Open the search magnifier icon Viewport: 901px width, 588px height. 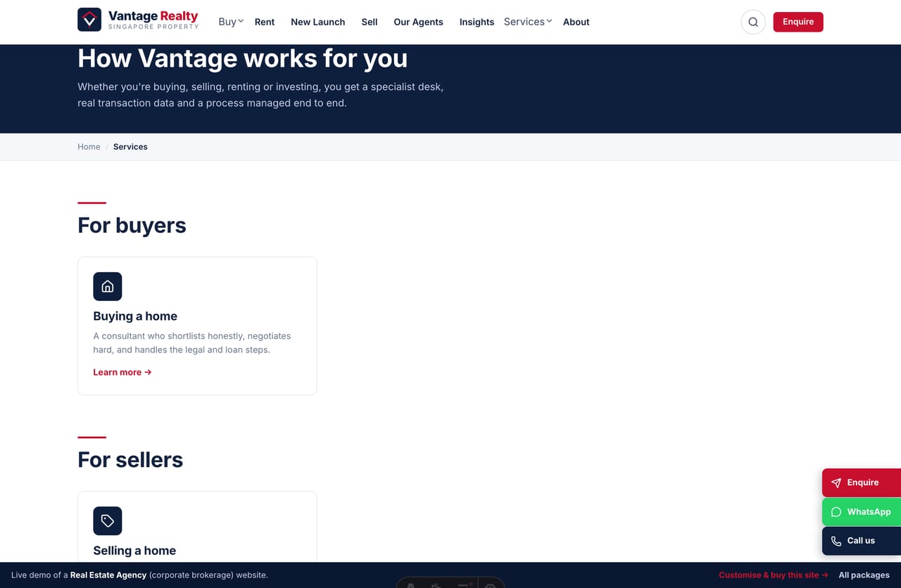coord(753,22)
